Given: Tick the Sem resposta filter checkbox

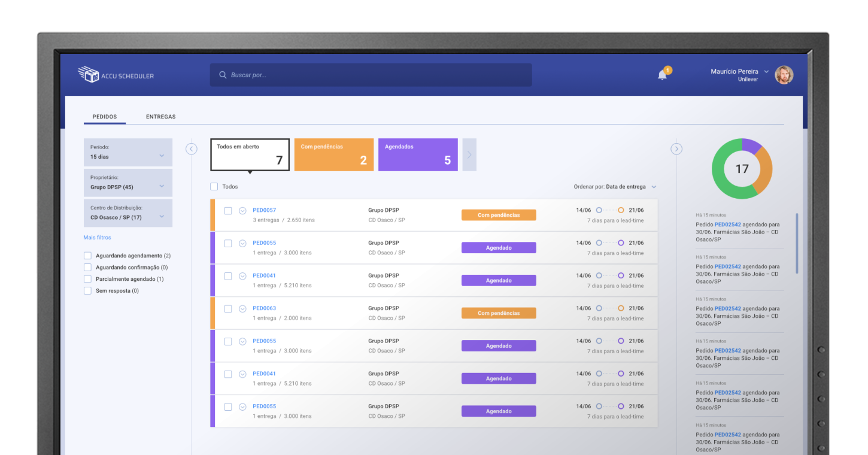Looking at the screenshot, I should point(88,291).
